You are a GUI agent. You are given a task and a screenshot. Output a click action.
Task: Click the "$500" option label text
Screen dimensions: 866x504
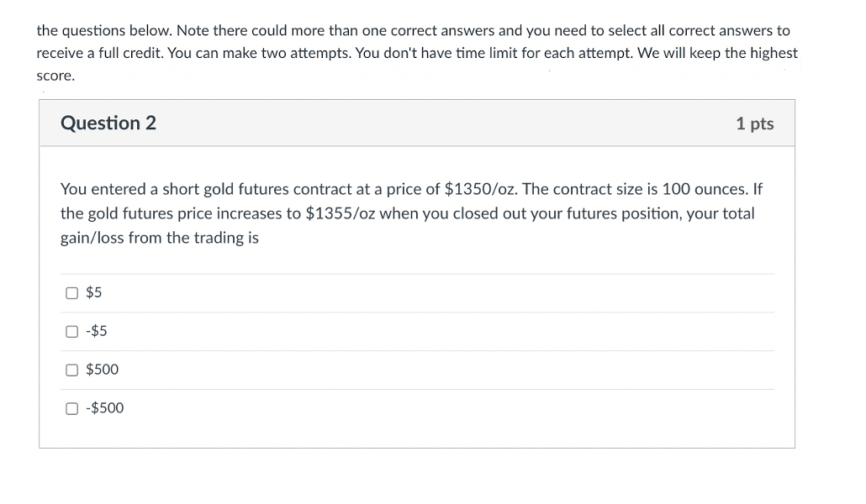(x=103, y=370)
